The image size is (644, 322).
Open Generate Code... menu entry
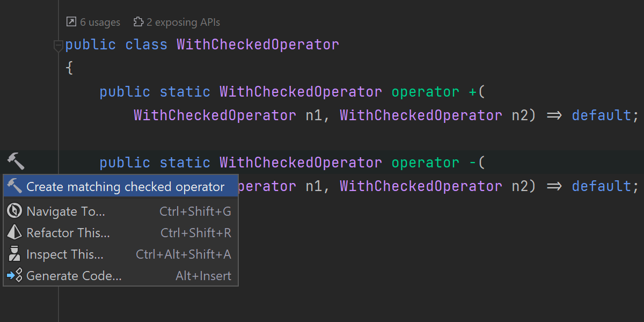[74, 276]
